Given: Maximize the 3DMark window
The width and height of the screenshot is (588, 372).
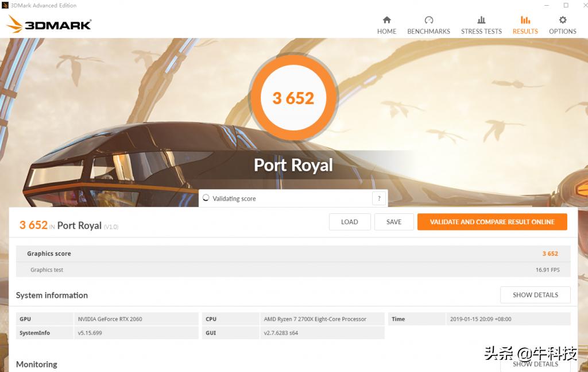Looking at the screenshot, I should (566, 5).
